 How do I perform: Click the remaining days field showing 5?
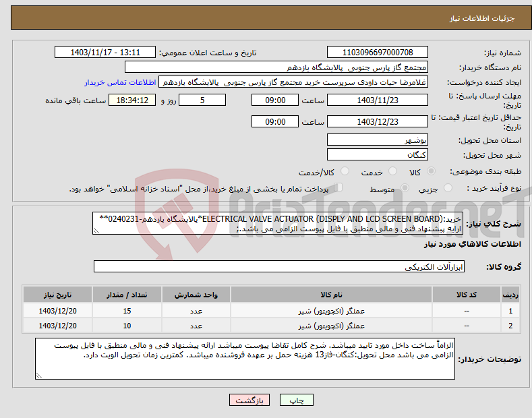point(202,100)
